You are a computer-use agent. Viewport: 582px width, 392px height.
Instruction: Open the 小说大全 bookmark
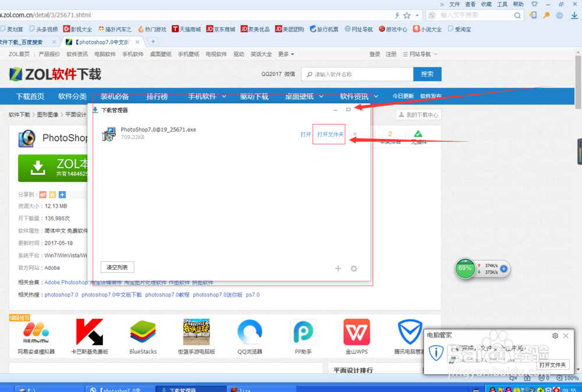point(428,29)
